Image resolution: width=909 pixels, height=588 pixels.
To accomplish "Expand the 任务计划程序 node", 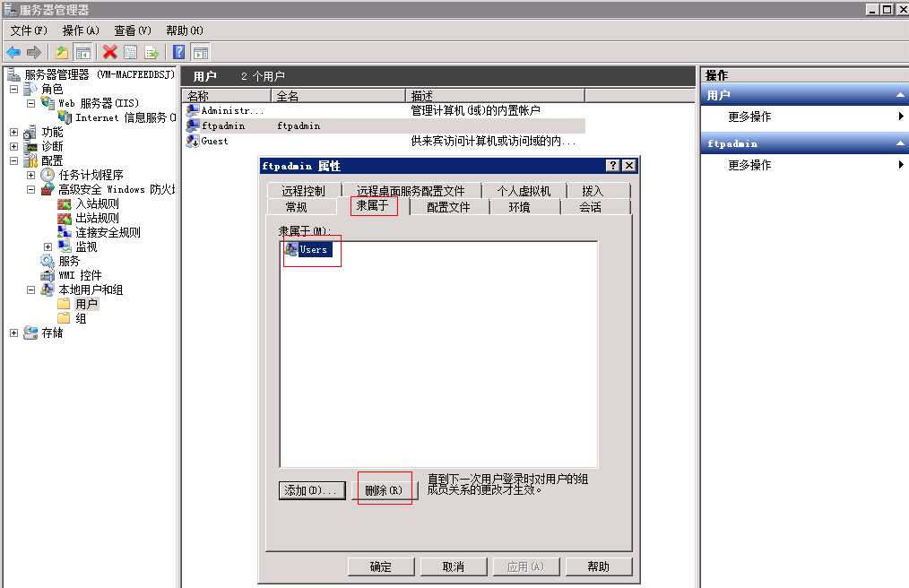I will click(x=30, y=175).
